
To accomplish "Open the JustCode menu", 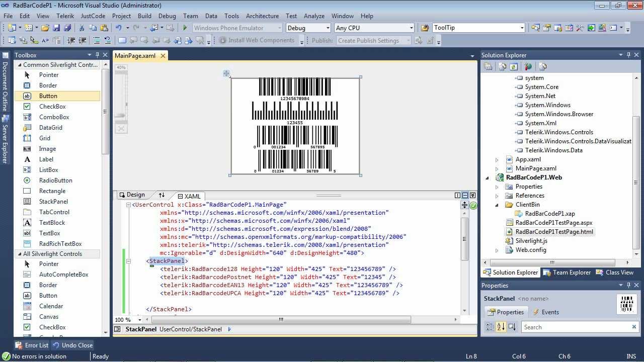I will [93, 16].
